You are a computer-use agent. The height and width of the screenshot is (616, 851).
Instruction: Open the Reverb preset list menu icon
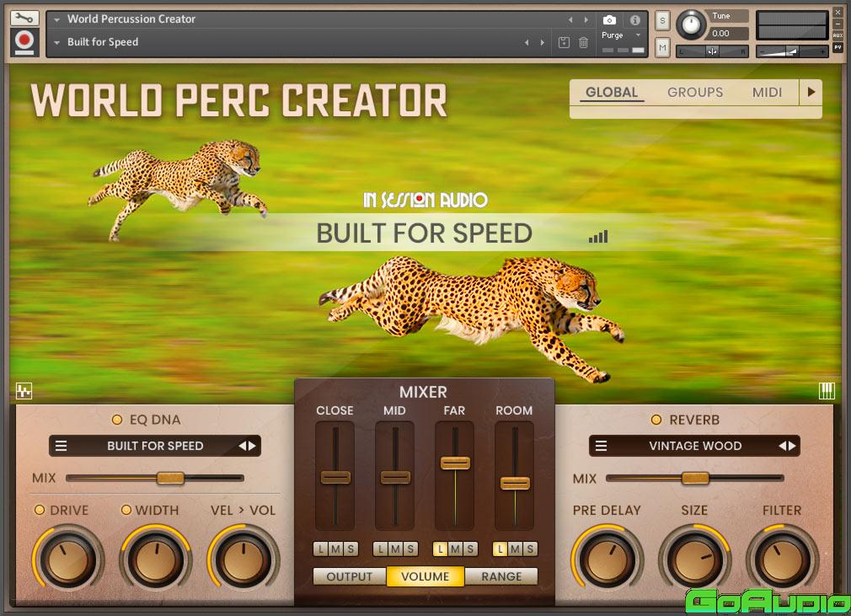(602, 446)
